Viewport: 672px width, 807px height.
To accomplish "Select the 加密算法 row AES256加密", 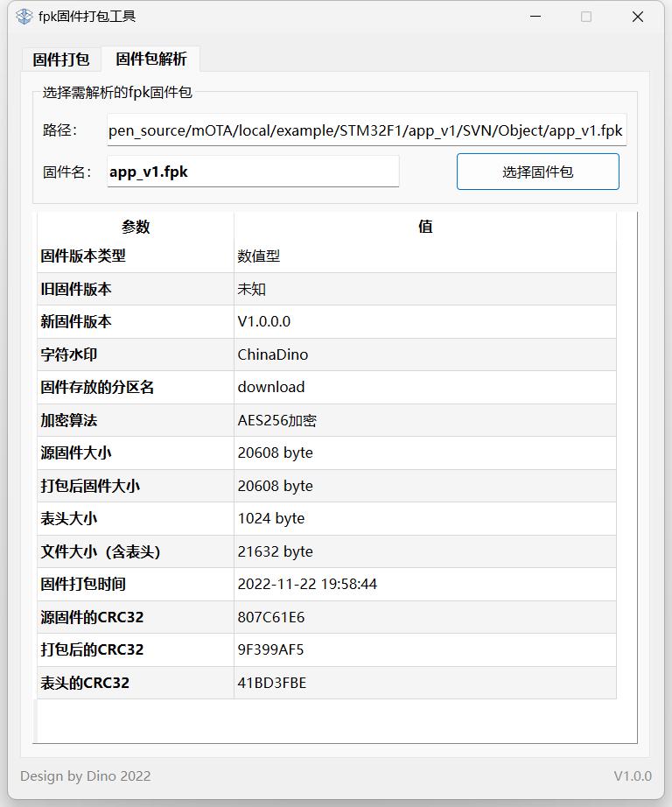I will 326,420.
